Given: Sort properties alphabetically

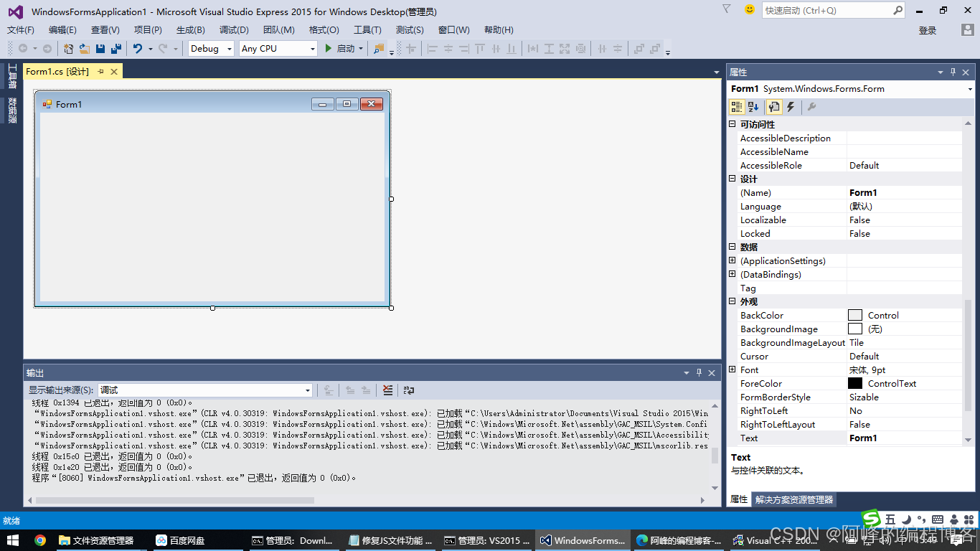Looking at the screenshot, I should click(x=753, y=107).
